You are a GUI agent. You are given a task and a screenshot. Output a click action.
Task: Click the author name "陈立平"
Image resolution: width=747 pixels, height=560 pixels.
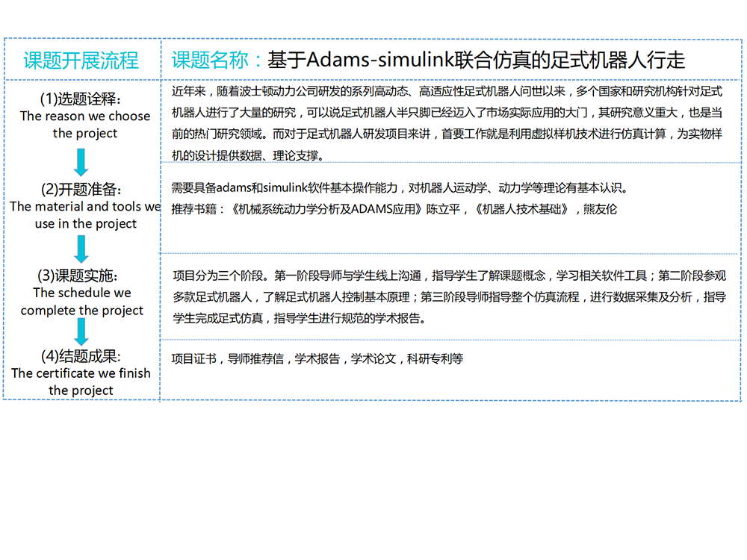point(444,209)
